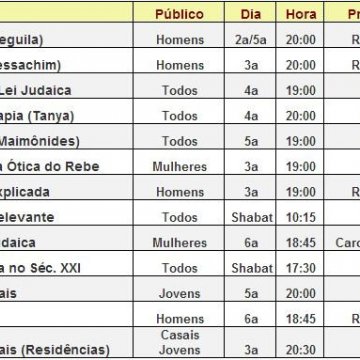The height and width of the screenshot is (360, 360).
Task: Select the explicada course cell
Action: tap(25, 192)
